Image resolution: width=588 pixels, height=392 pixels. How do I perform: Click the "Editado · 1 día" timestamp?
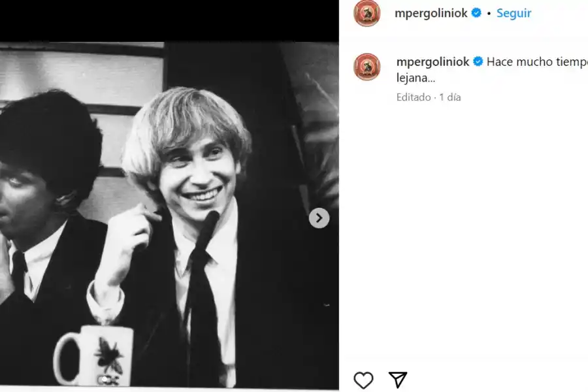[428, 97]
